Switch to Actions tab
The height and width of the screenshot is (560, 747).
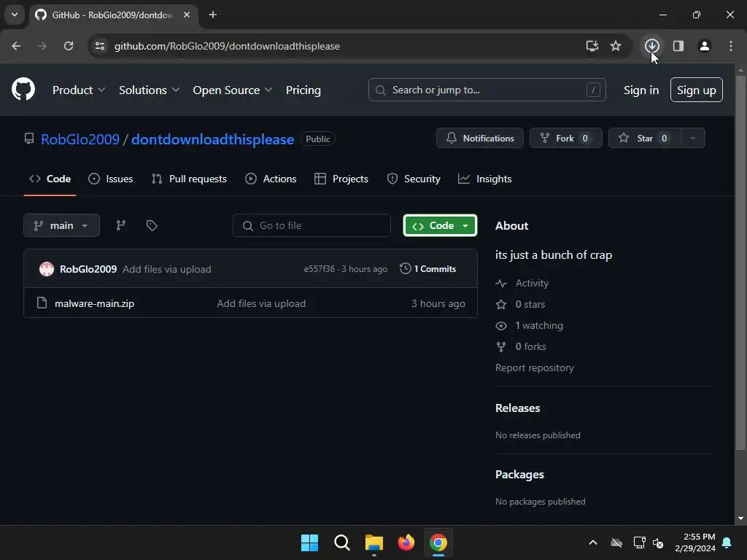pyautogui.click(x=271, y=179)
